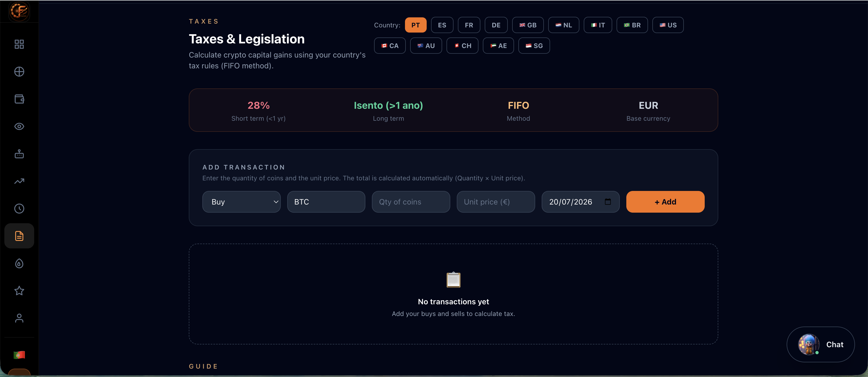This screenshot has width=868, height=377.
Task: Open the user profile icon in sidebar
Action: pos(19,318)
